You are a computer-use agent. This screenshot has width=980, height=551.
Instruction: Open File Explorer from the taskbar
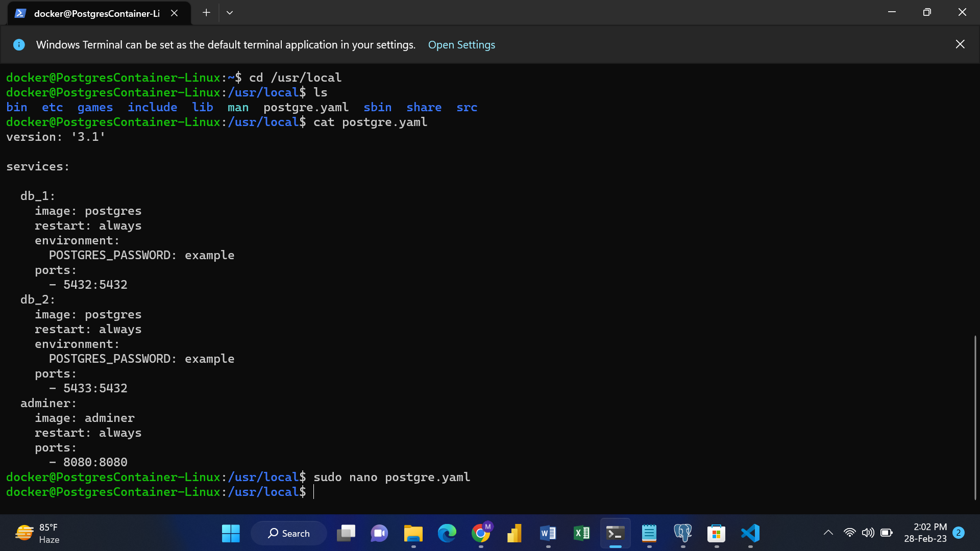[413, 533]
